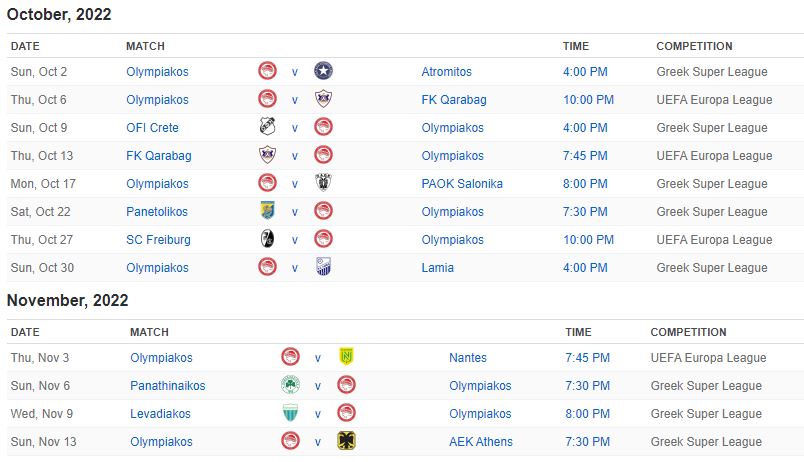
Task: Click the Nantes yellow crest icon
Action: 346,357
